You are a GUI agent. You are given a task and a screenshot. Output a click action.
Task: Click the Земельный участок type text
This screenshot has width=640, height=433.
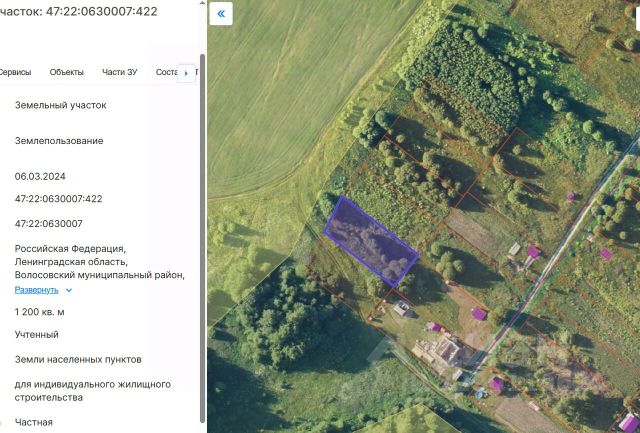60,105
